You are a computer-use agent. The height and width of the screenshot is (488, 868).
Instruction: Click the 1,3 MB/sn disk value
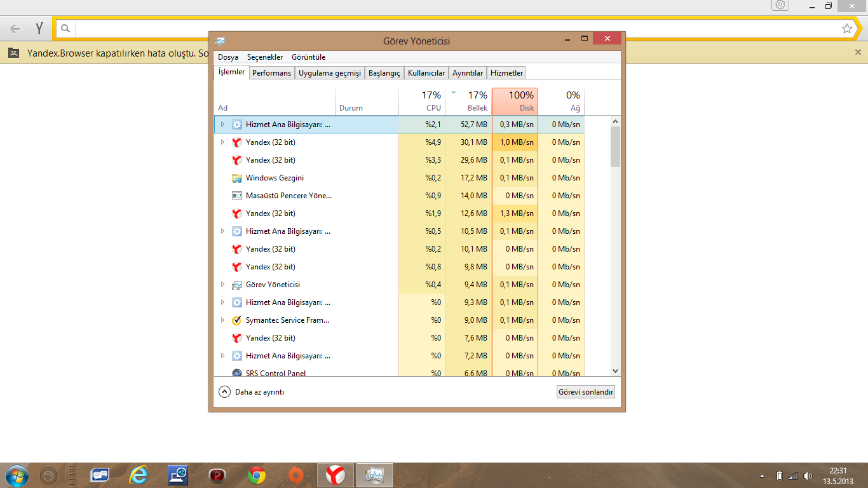[517, 213]
